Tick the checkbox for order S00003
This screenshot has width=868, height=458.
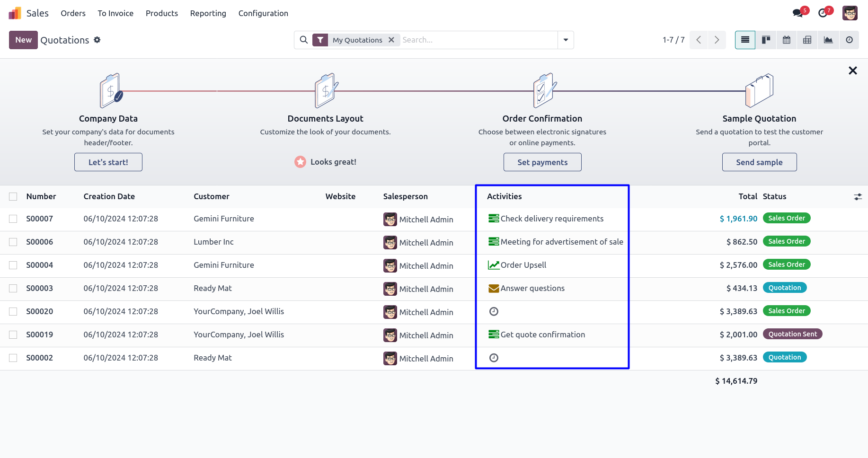(x=13, y=289)
